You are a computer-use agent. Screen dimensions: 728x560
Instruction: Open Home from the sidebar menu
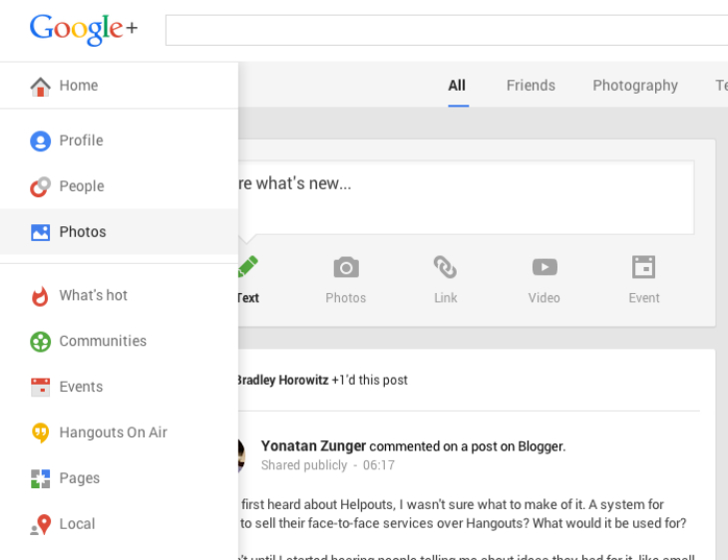click(x=119, y=86)
